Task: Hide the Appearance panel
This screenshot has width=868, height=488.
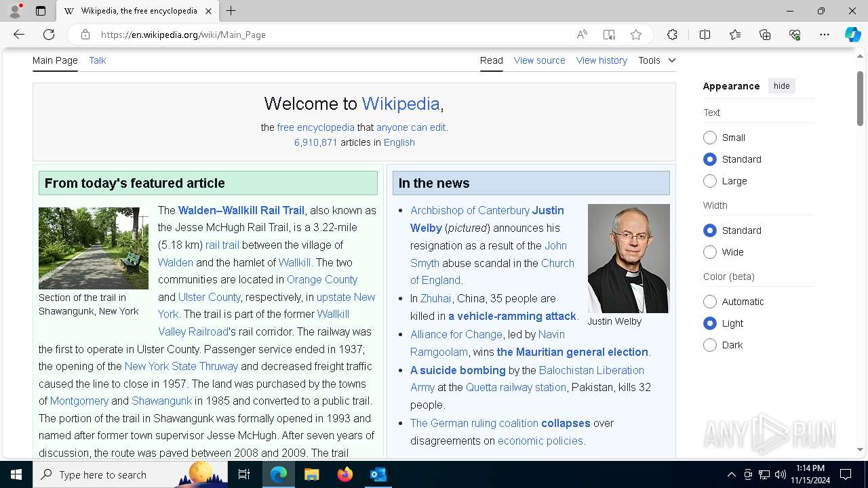Action: (781, 86)
